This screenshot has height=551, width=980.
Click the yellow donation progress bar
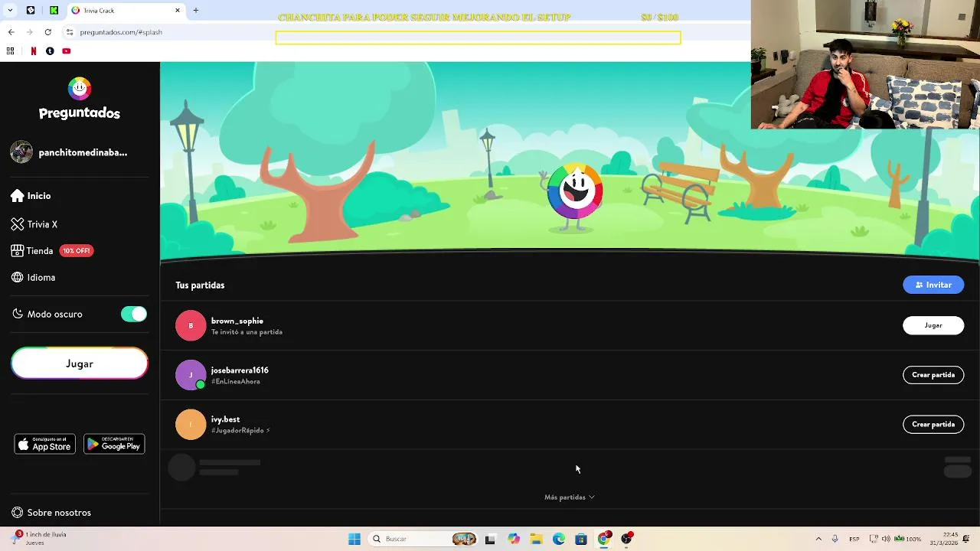tap(478, 37)
